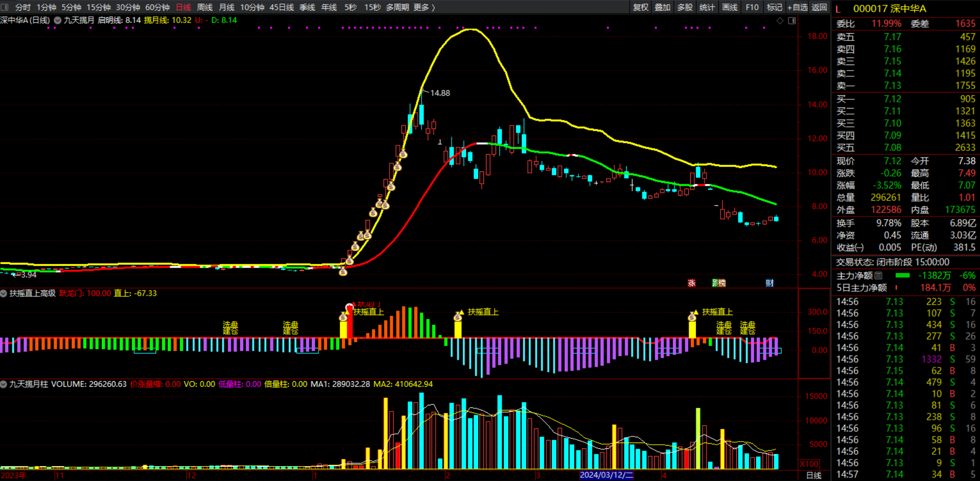This screenshot has height=481, width=980.
Task: Click the 卖一 price 7.13
Action: [x=892, y=85]
